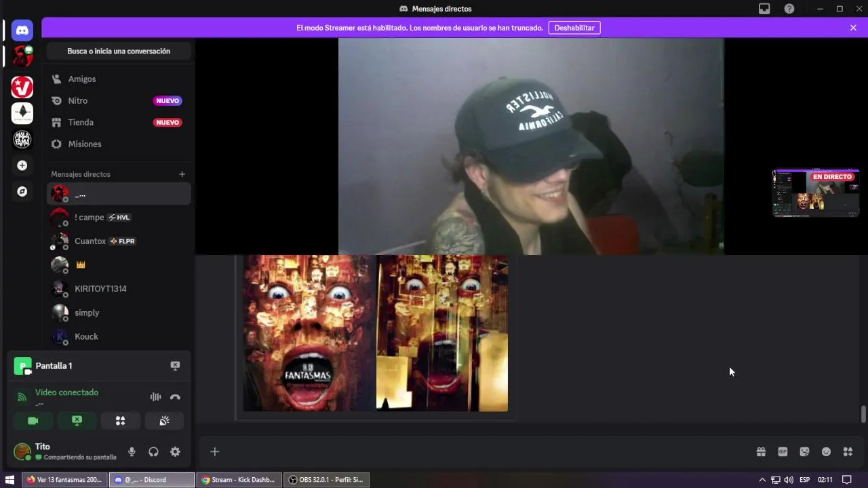Open GIF picker in message bar
The width and height of the screenshot is (868, 488).
[x=783, y=452]
